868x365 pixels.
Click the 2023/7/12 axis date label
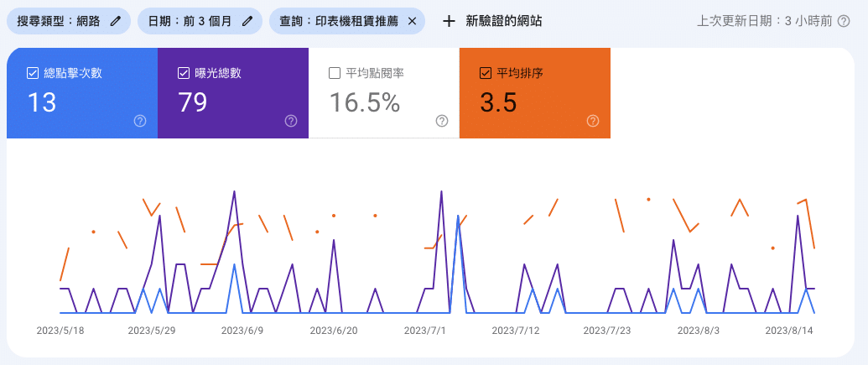click(516, 331)
